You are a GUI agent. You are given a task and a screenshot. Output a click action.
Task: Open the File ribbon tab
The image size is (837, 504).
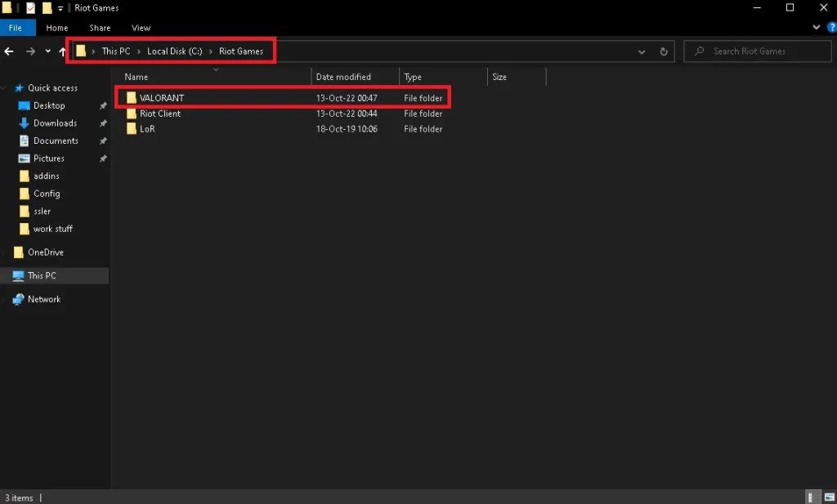[17, 28]
